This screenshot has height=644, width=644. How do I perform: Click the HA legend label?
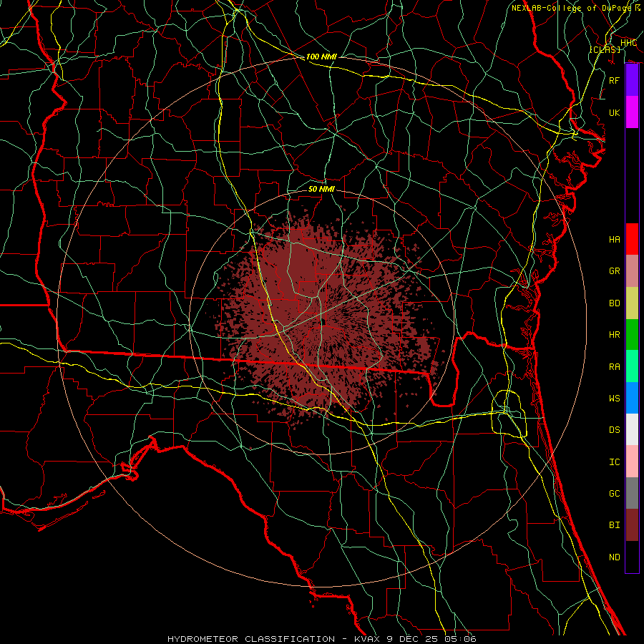[615, 239]
